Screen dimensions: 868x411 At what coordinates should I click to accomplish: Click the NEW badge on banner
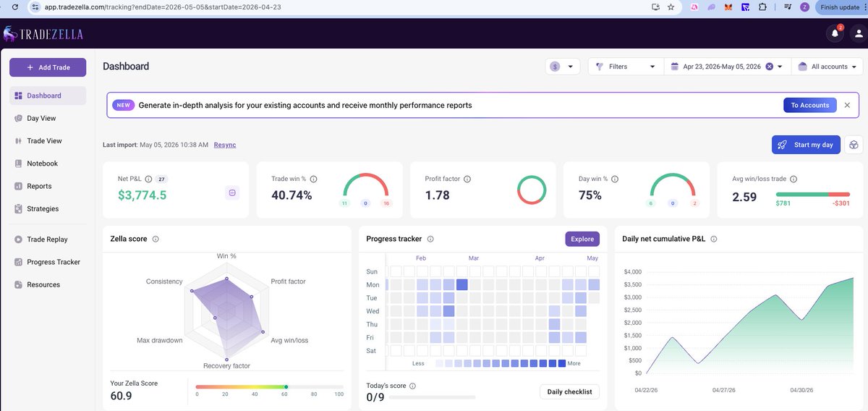(x=123, y=105)
